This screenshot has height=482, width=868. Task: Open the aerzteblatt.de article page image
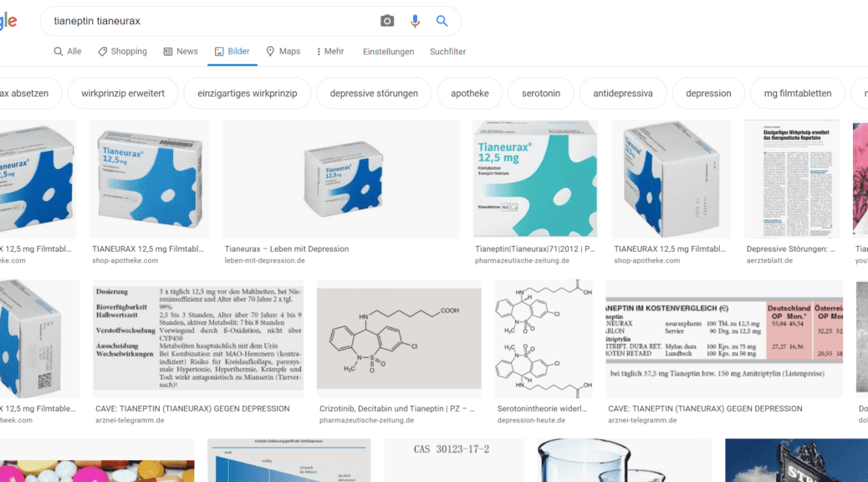coord(792,179)
